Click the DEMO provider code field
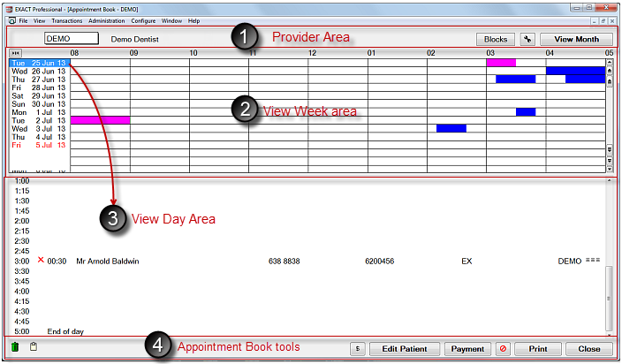622x364 pixels. click(71, 39)
